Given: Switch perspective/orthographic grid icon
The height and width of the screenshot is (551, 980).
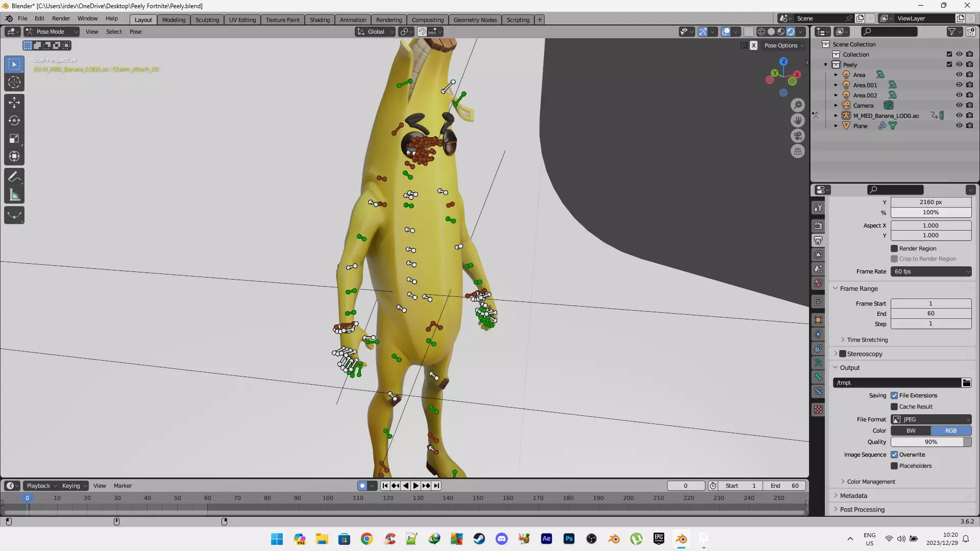Looking at the screenshot, I should point(798,151).
